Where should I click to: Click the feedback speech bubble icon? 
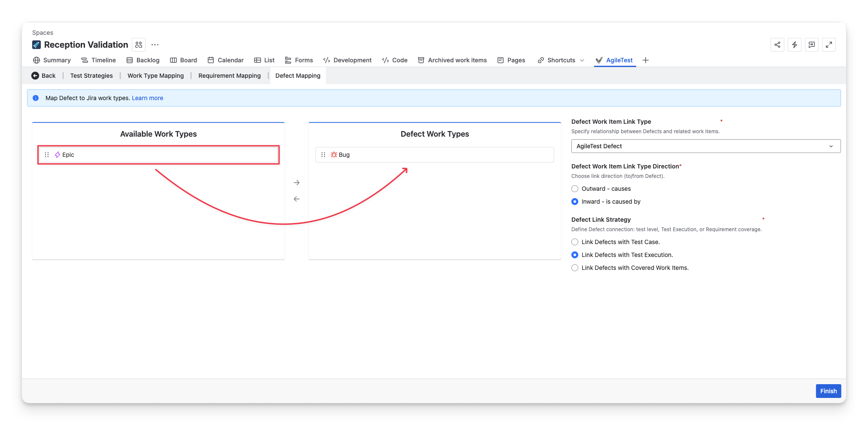click(811, 45)
